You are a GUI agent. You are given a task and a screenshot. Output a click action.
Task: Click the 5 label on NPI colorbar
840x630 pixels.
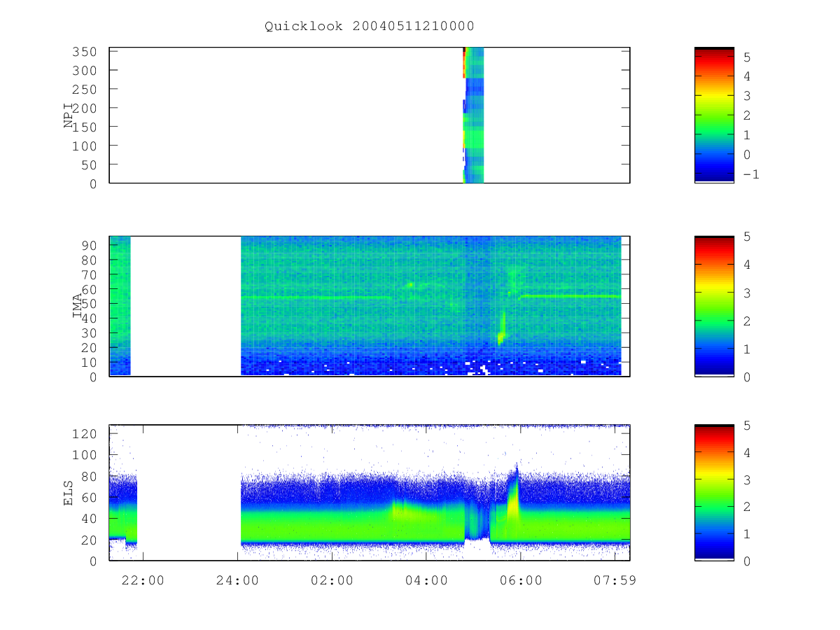pos(747,57)
